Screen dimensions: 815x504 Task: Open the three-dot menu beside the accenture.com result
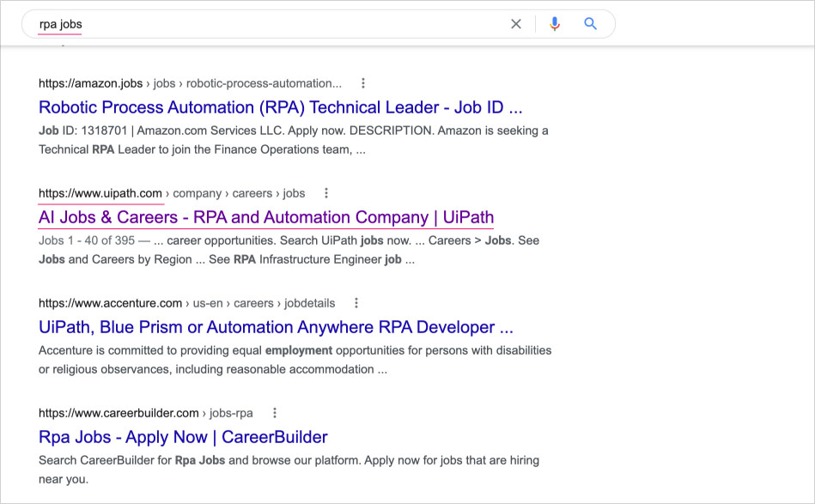point(356,303)
